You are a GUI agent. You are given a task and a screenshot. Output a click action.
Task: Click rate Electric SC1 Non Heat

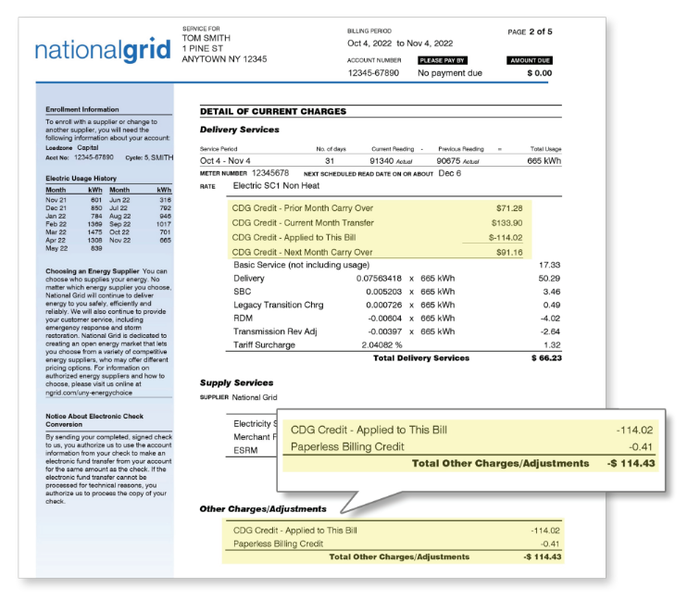[x=276, y=186]
